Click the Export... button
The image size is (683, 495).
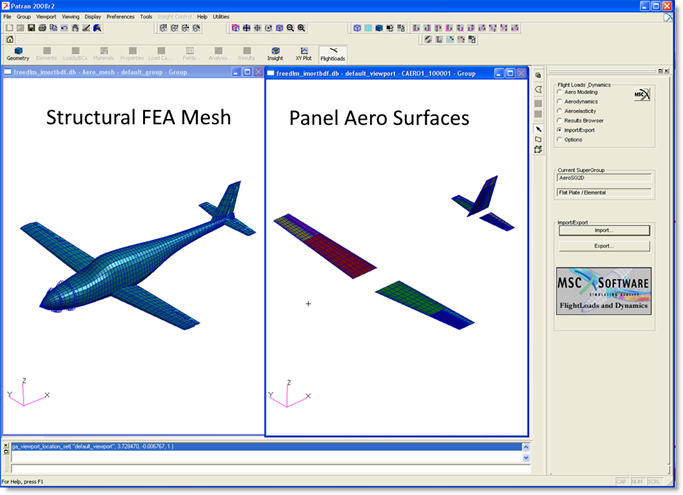click(604, 245)
